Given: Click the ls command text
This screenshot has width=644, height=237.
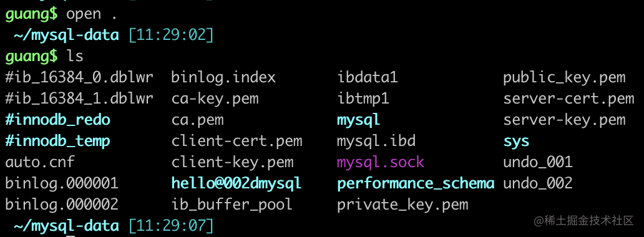Looking at the screenshot, I should click(75, 56).
